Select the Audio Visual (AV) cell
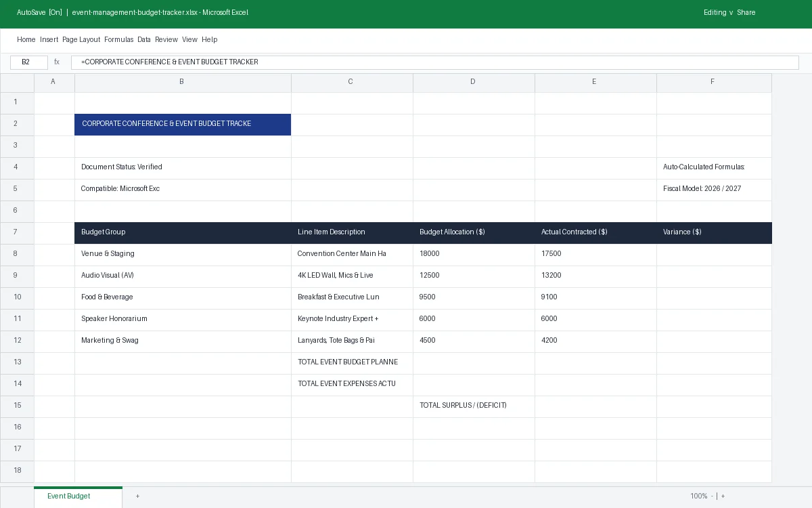The height and width of the screenshot is (508, 812). [183, 276]
